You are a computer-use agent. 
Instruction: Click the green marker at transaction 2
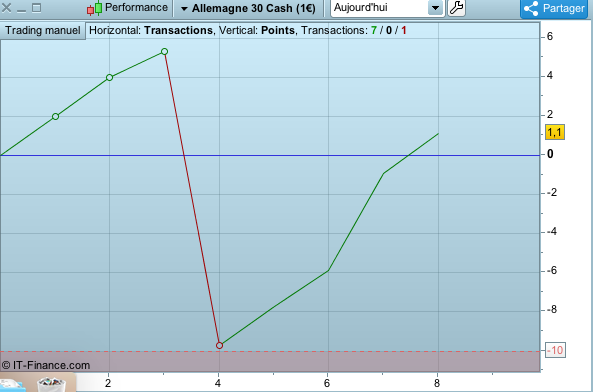(109, 77)
